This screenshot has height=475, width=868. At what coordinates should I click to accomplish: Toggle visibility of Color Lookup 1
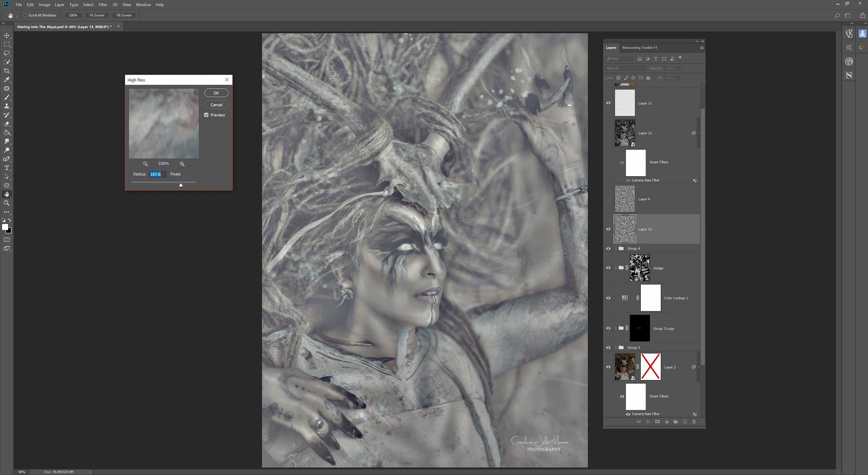click(608, 298)
